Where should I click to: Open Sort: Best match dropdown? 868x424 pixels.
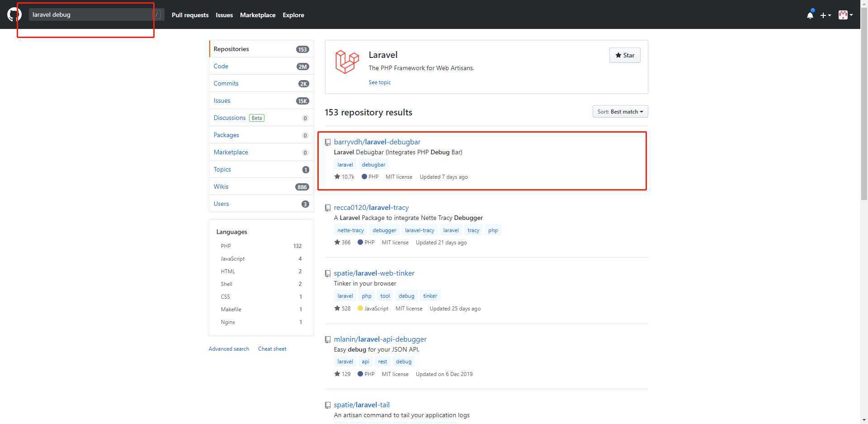tap(620, 112)
